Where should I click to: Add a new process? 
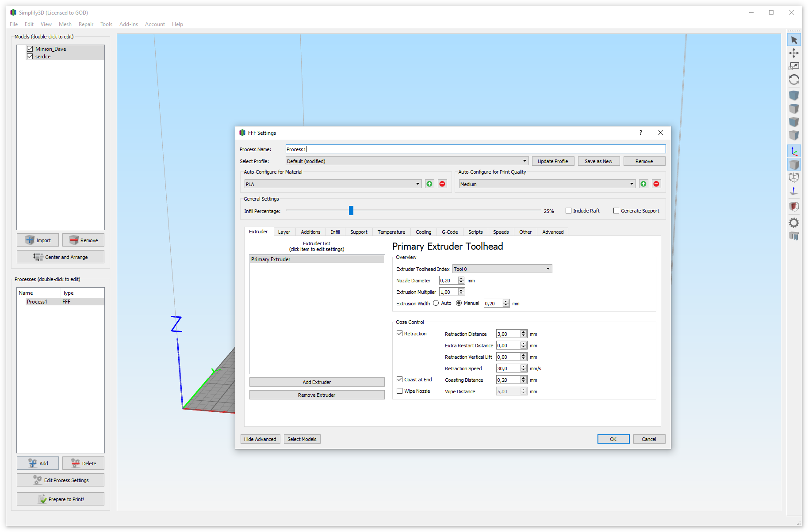[x=38, y=463]
